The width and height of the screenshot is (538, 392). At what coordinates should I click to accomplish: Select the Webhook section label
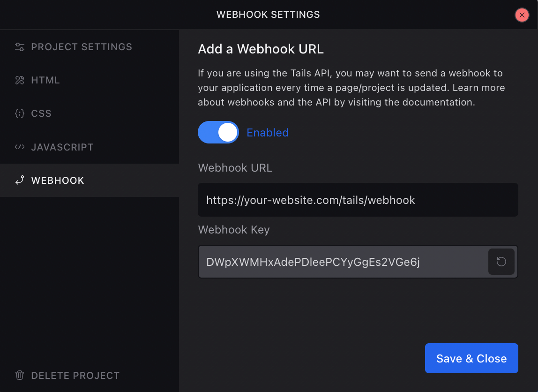click(58, 181)
